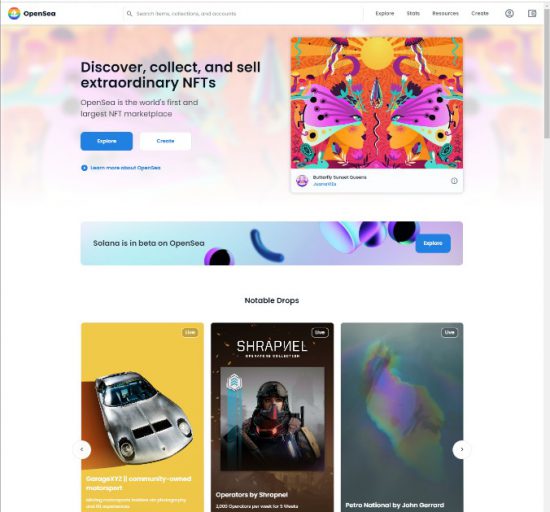Screen dimensions: 550x512
Task: Click the search magnifier icon
Action: pyautogui.click(x=129, y=14)
